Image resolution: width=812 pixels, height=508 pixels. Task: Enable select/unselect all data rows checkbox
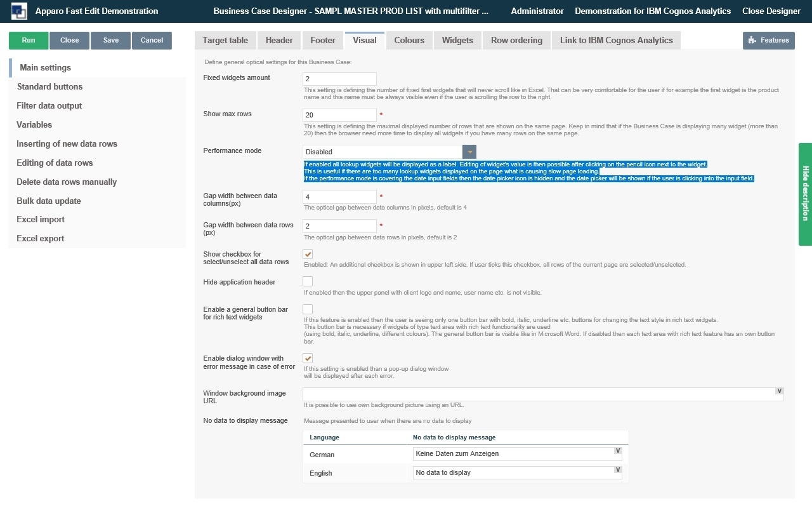[x=308, y=254]
